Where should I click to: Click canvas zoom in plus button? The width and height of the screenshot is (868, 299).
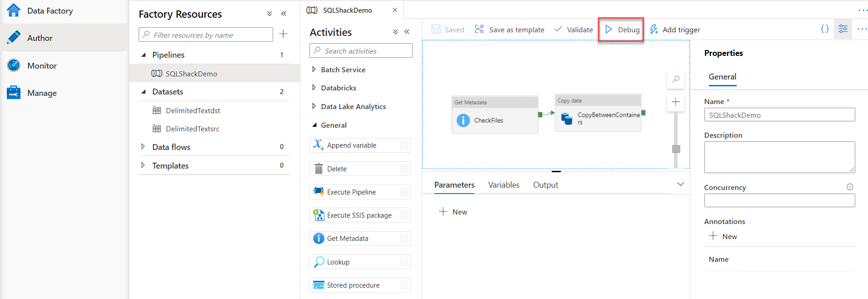[x=676, y=102]
